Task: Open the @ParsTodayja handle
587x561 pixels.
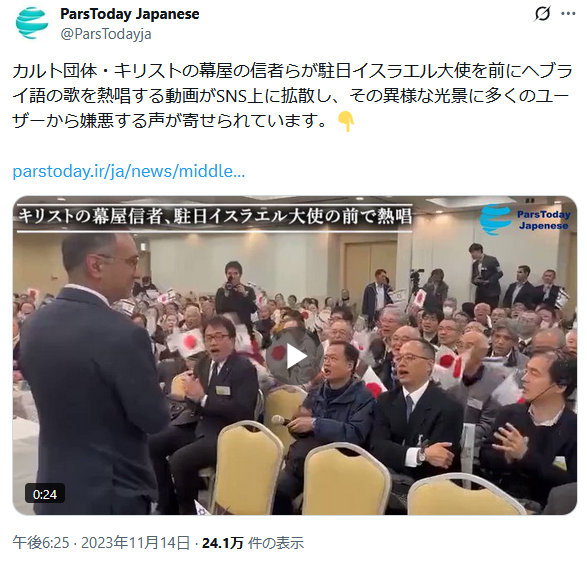Action: [106, 34]
